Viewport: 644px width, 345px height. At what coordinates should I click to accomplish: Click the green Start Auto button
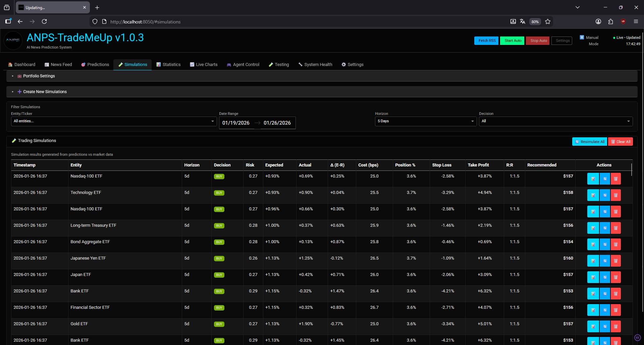(512, 41)
